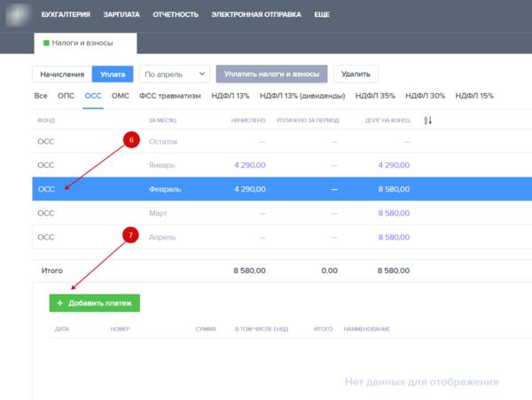Switch to the Начисления view
The width and height of the screenshot is (532, 400).
point(62,75)
